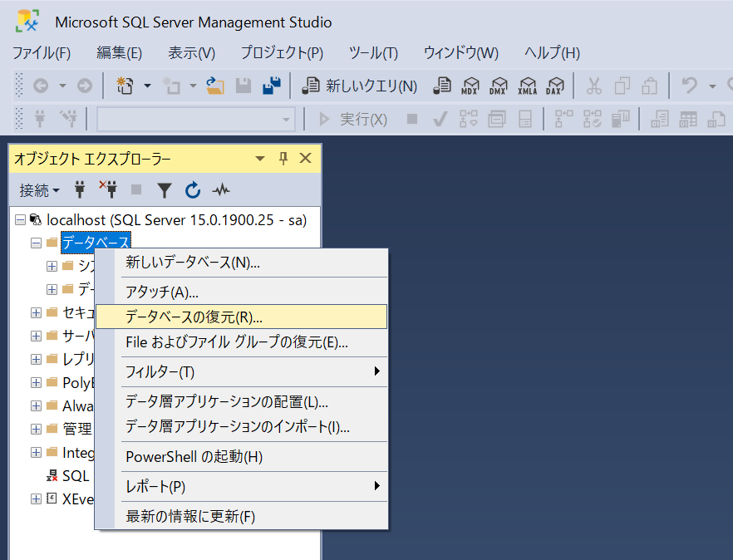Open the 接続 connect dropdown
This screenshot has height=560, width=733.
(x=39, y=190)
